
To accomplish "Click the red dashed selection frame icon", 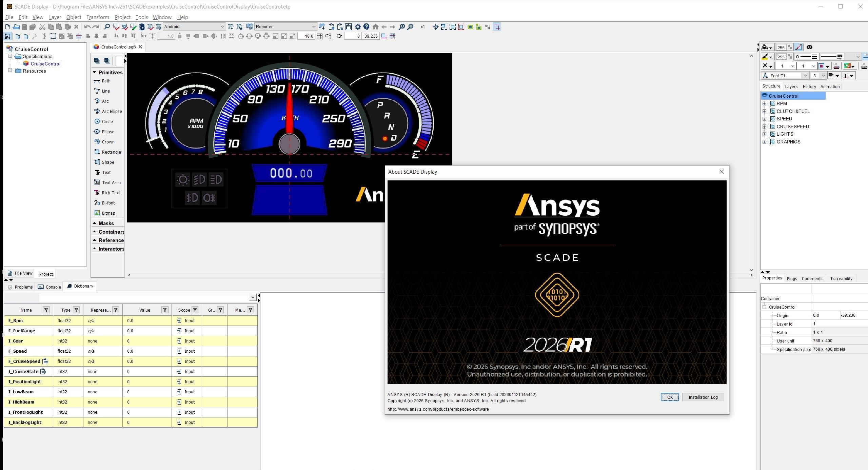I will point(461,27).
